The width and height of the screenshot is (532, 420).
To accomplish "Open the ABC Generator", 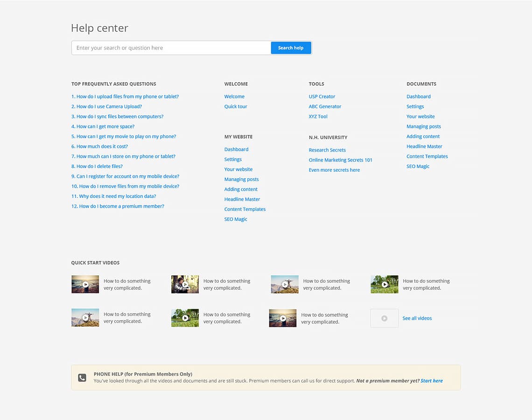I will 325,106.
